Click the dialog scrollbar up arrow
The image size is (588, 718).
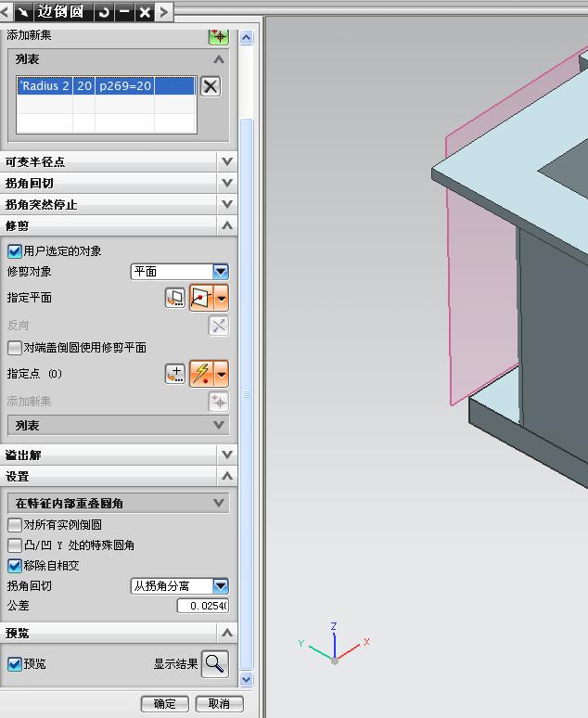(x=247, y=37)
